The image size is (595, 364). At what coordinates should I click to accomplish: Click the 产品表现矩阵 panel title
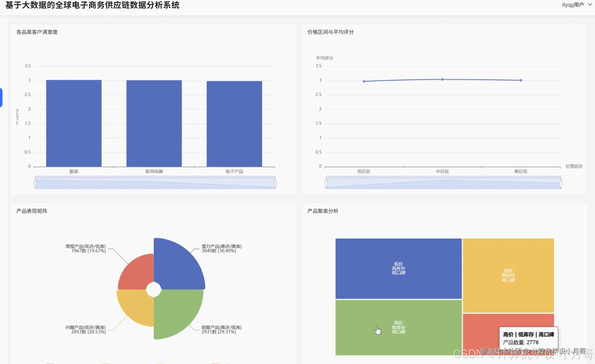tap(32, 211)
